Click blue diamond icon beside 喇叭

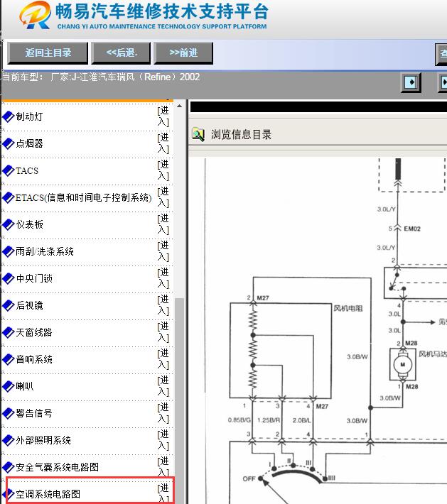click(x=8, y=386)
